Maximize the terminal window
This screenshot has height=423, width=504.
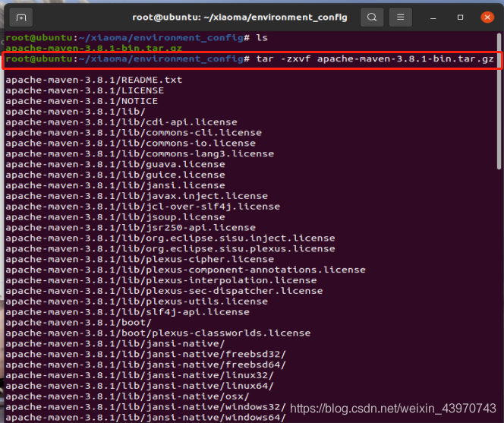coord(460,17)
